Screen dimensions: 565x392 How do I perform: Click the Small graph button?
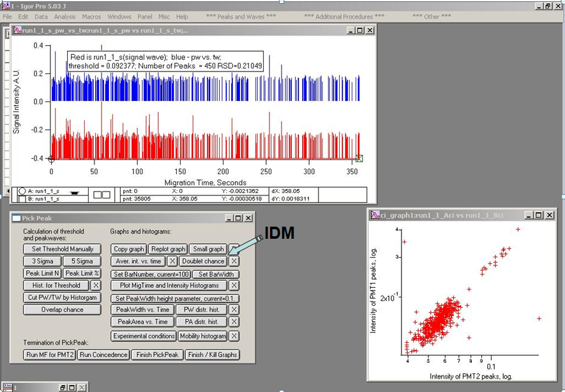click(208, 249)
